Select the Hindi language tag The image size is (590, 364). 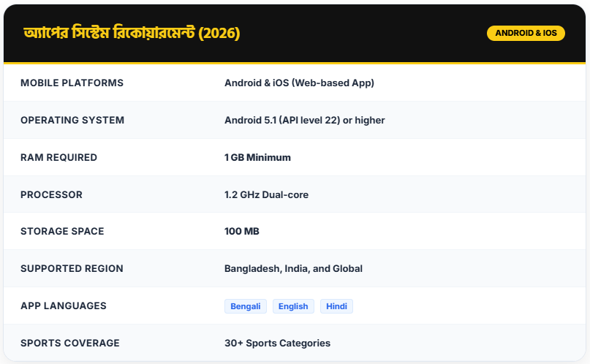[336, 306]
